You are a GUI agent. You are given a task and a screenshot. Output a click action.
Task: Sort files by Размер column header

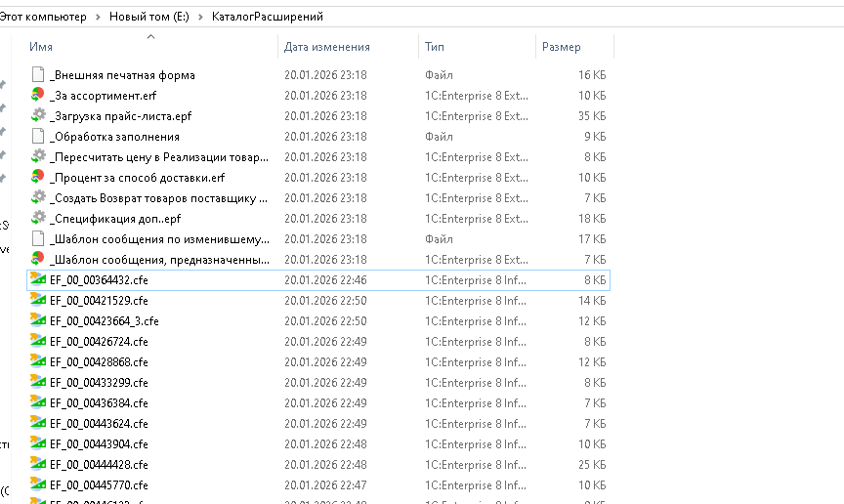[561, 47]
